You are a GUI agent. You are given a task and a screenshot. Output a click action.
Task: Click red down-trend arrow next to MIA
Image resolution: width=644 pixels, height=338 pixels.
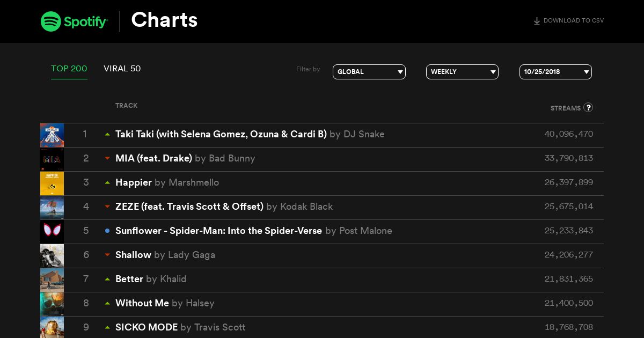coord(107,158)
